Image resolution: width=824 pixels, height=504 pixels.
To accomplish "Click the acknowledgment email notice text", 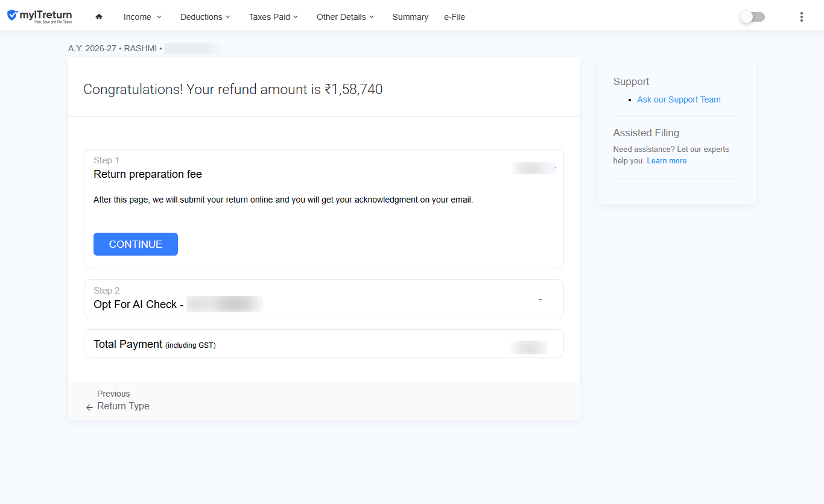I will (283, 200).
